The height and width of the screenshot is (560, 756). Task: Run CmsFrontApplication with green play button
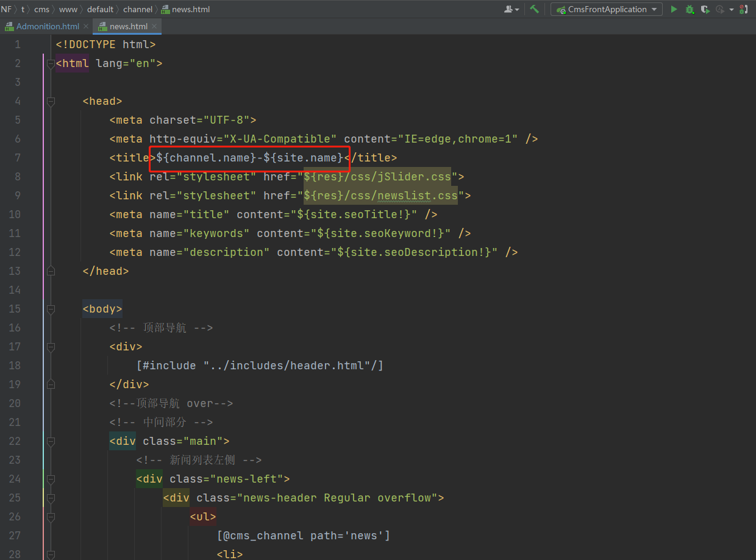674,9
